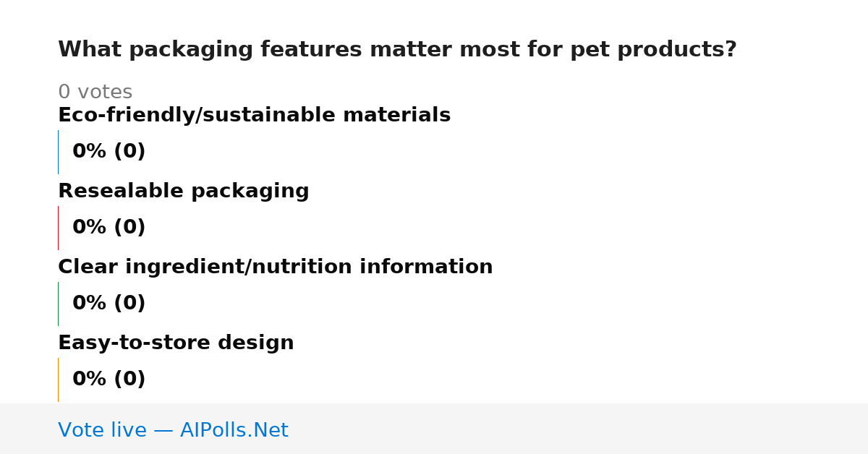
Task: Click the poll question title
Action: point(397,49)
